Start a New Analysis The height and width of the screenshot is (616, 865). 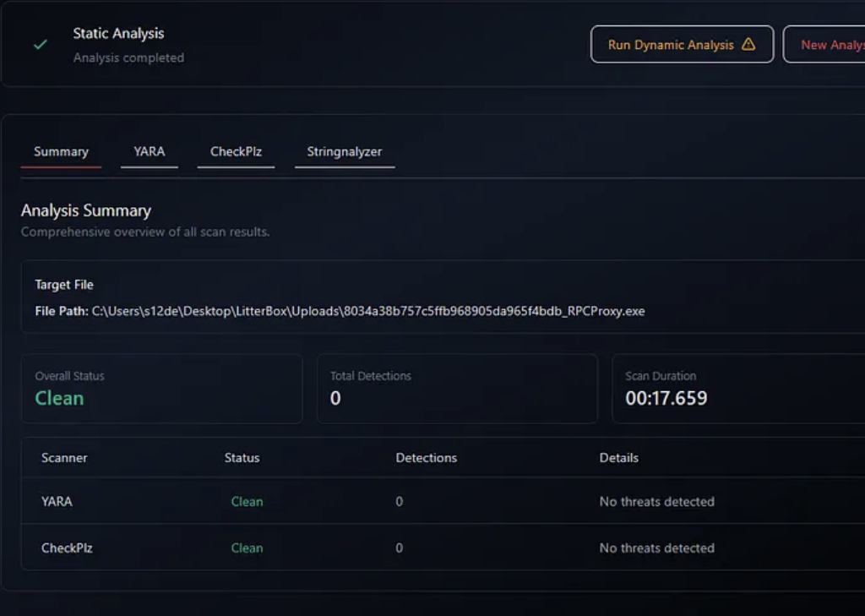click(828, 45)
